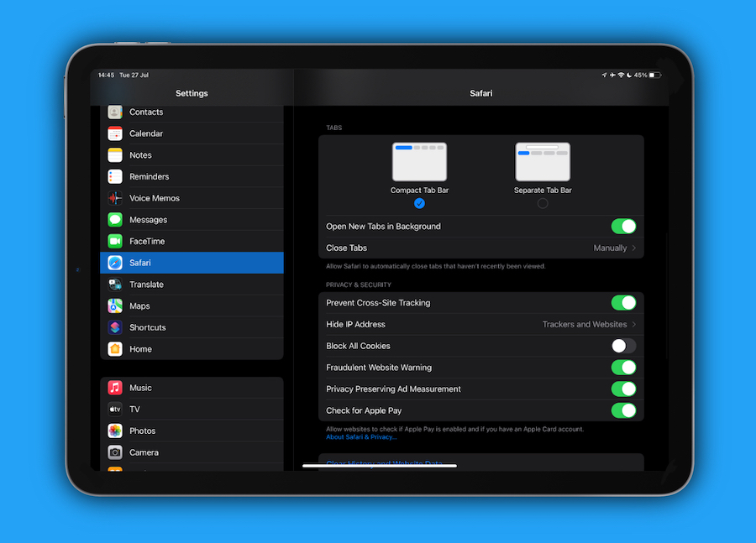Tap the 'Translate' row label
The width and height of the screenshot is (756, 543).
[x=146, y=285]
